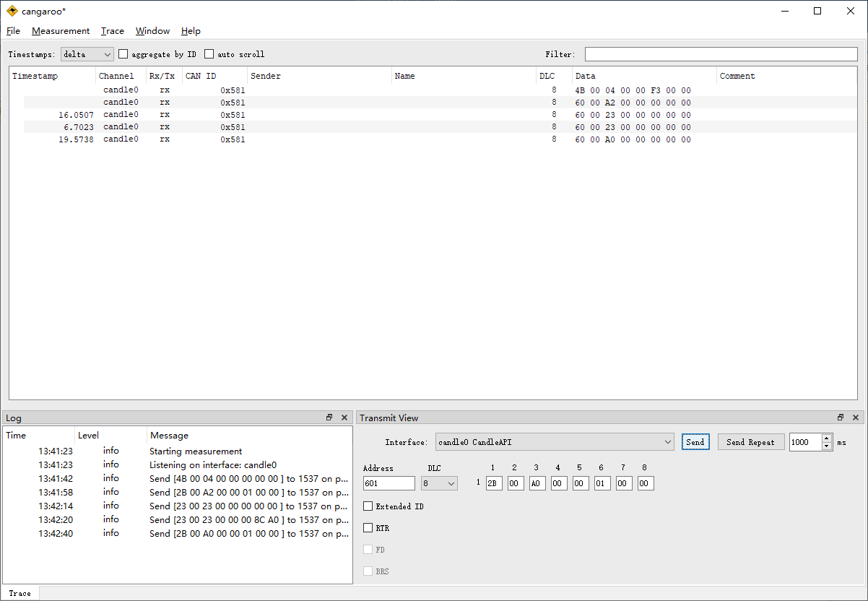Sort by the Timestamp column header
Viewport: 868px width, 601px height.
pyautogui.click(x=53, y=76)
